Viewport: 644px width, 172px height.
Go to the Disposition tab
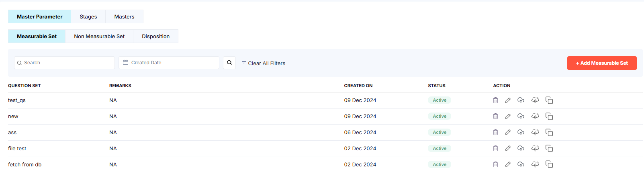155,36
